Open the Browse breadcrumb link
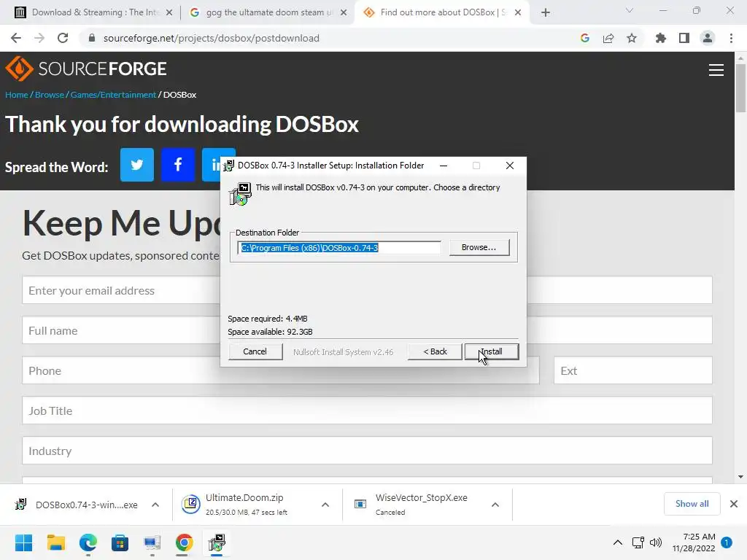 50,95
